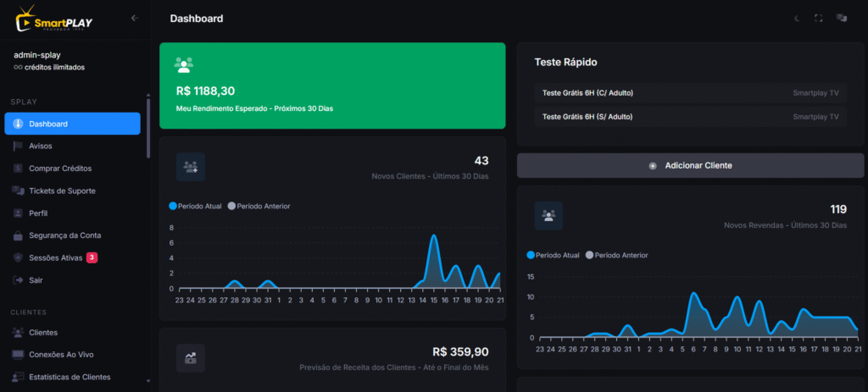Click the peak at day 15 on Novos Clientes chart
868x392 pixels.
pyautogui.click(x=433, y=235)
